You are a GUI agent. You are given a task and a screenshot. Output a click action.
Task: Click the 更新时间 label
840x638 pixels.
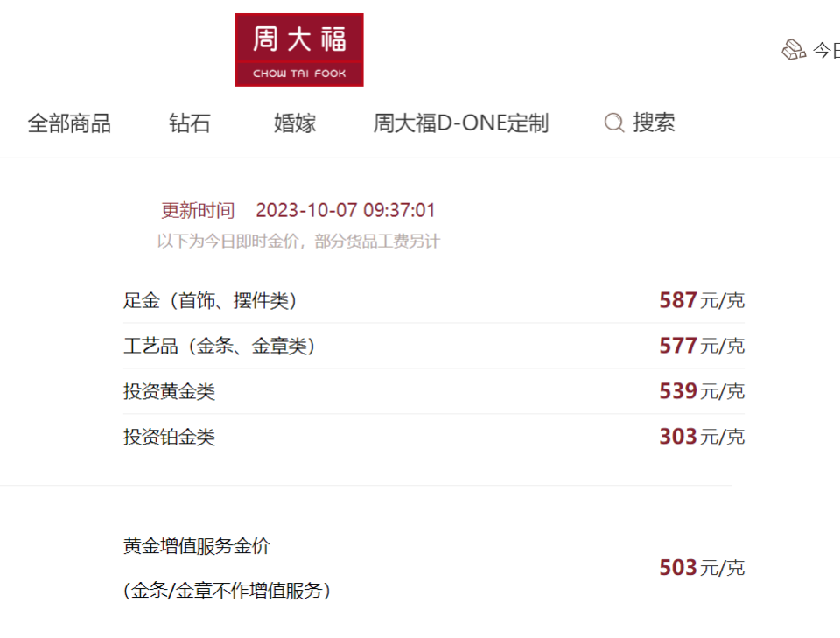point(198,210)
